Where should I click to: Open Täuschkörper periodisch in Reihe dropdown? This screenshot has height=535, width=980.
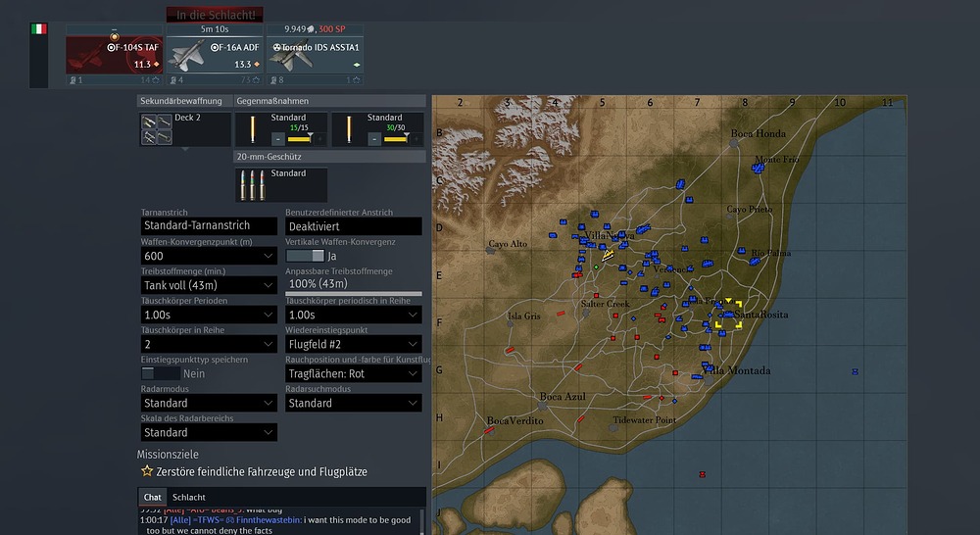354,315
